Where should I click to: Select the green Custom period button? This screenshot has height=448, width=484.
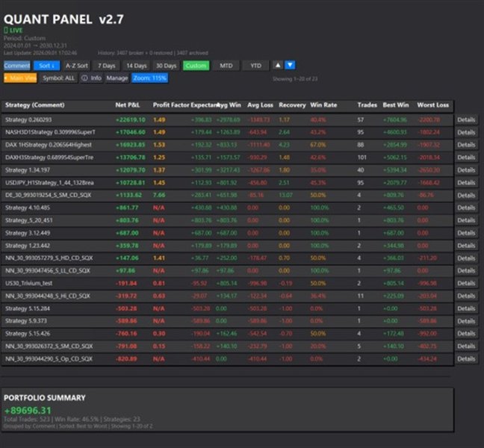click(196, 66)
